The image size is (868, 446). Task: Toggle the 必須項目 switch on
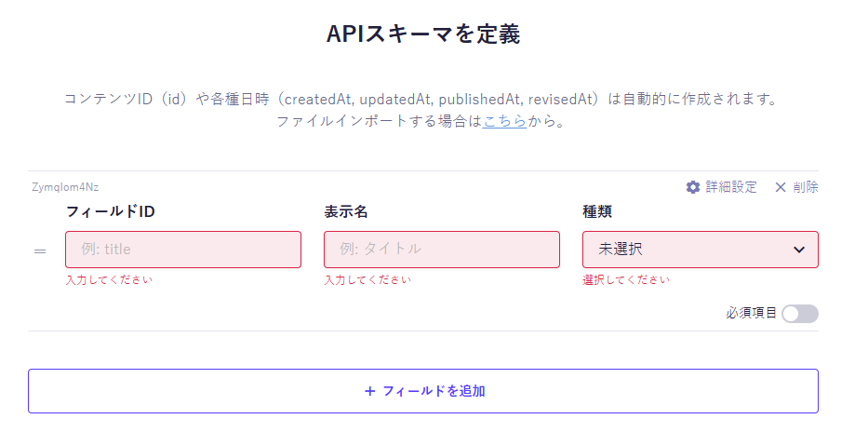coord(799,314)
